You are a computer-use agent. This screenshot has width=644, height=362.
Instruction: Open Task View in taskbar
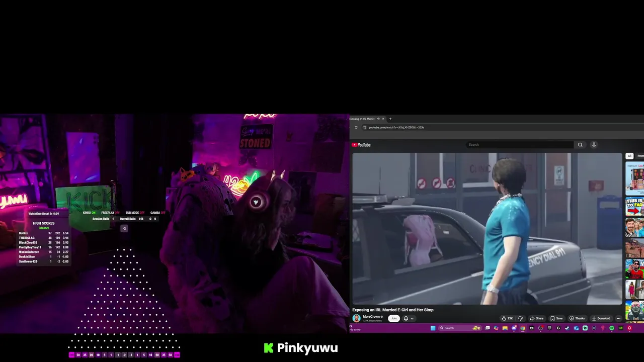tap(487, 328)
